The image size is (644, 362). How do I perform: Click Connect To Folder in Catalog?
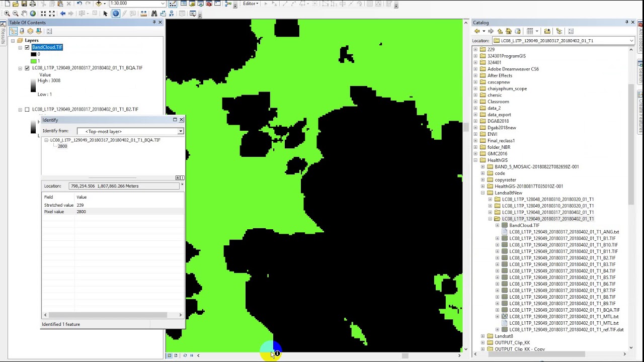click(547, 31)
